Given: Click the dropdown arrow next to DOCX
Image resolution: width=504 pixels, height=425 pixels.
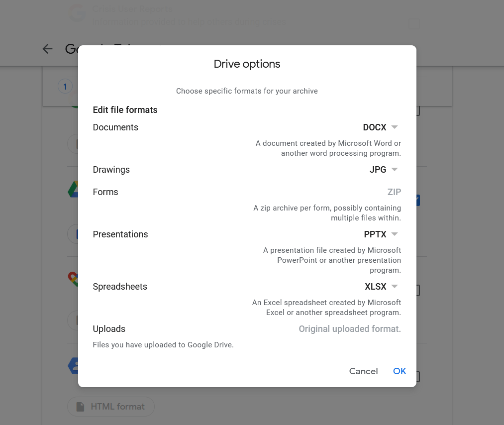Looking at the screenshot, I should click(x=394, y=127).
